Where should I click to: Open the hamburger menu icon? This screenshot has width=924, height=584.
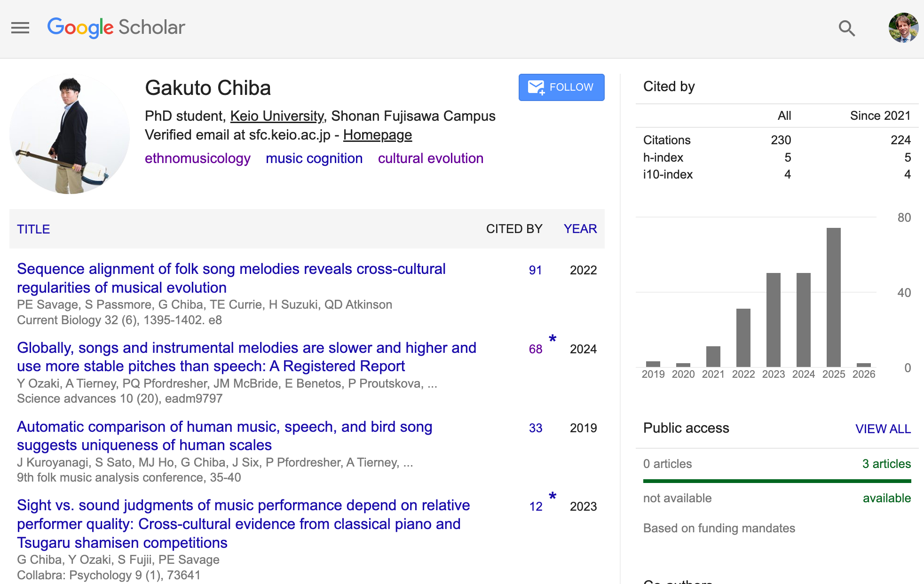tap(20, 28)
